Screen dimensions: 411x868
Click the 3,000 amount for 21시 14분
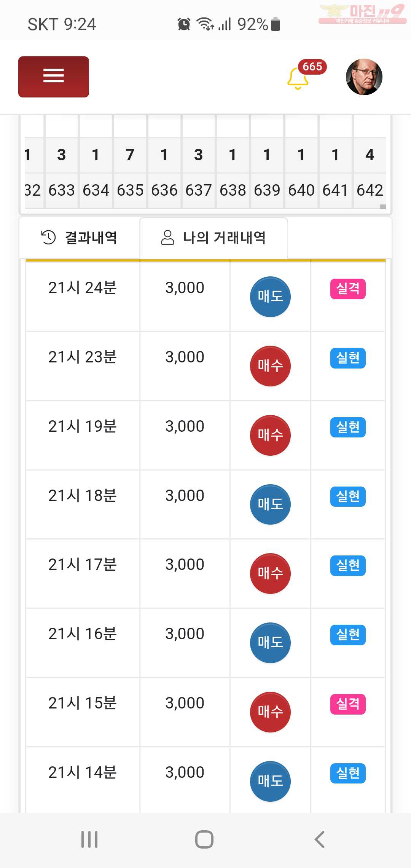pos(185,772)
